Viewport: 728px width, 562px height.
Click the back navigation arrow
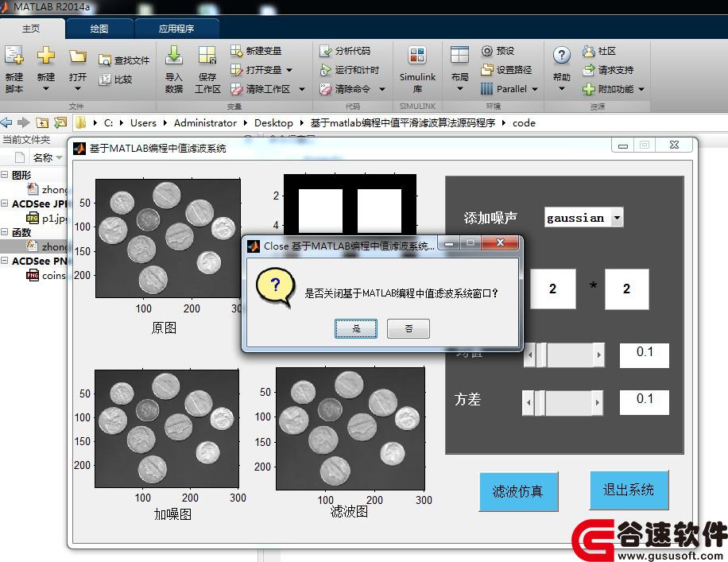click(6, 122)
